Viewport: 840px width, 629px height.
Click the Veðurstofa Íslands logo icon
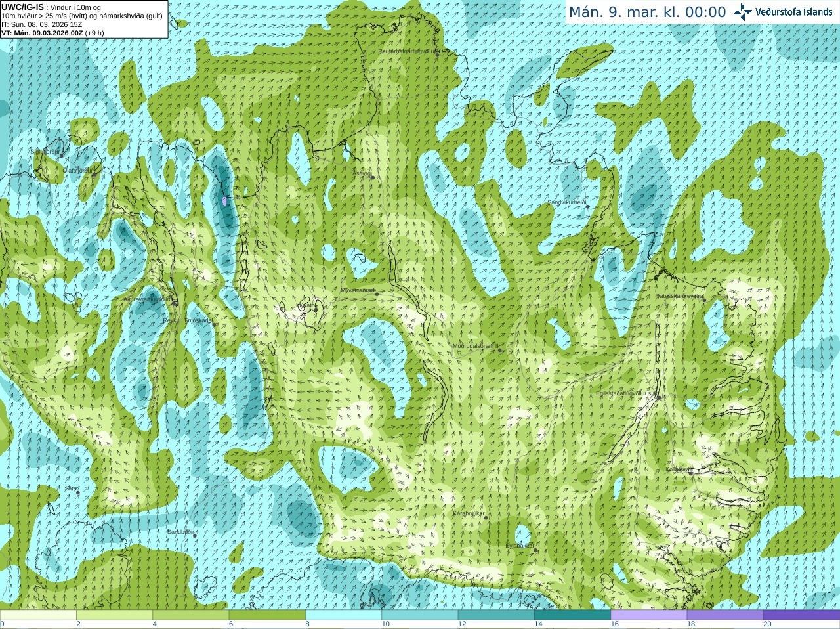pos(743,12)
